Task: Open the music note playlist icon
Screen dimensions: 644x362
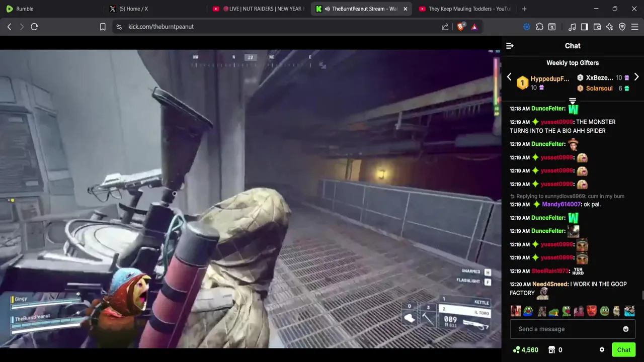Action: (572, 27)
